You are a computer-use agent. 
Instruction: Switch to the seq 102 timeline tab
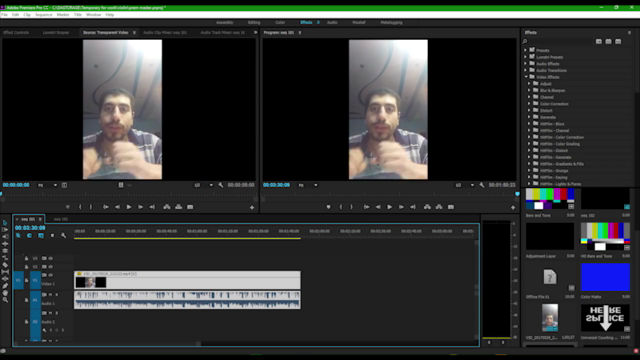[61, 219]
